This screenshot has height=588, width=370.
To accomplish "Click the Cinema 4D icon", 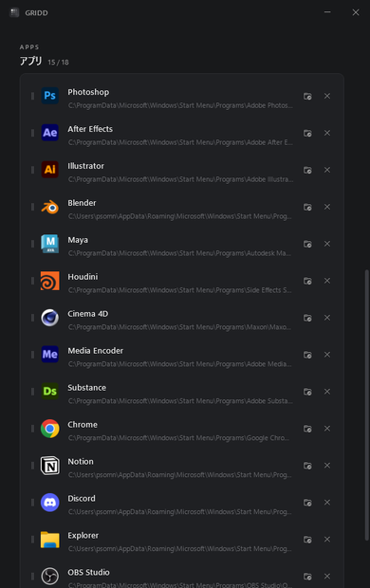I will [x=50, y=318].
